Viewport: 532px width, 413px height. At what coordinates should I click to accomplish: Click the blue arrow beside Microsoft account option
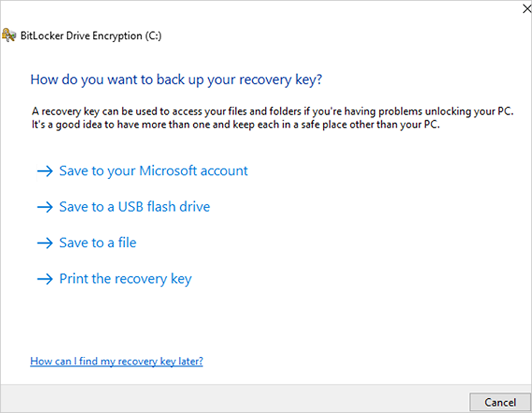point(45,171)
